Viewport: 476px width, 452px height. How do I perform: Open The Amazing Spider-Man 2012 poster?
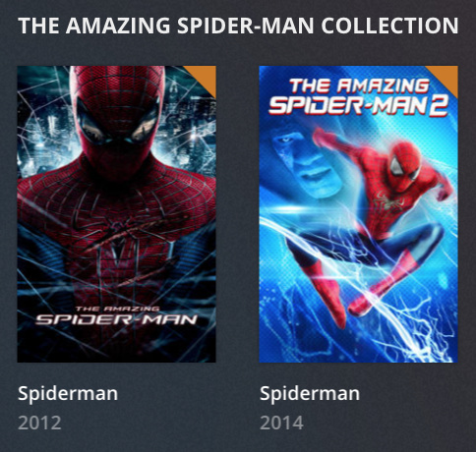click(x=116, y=214)
